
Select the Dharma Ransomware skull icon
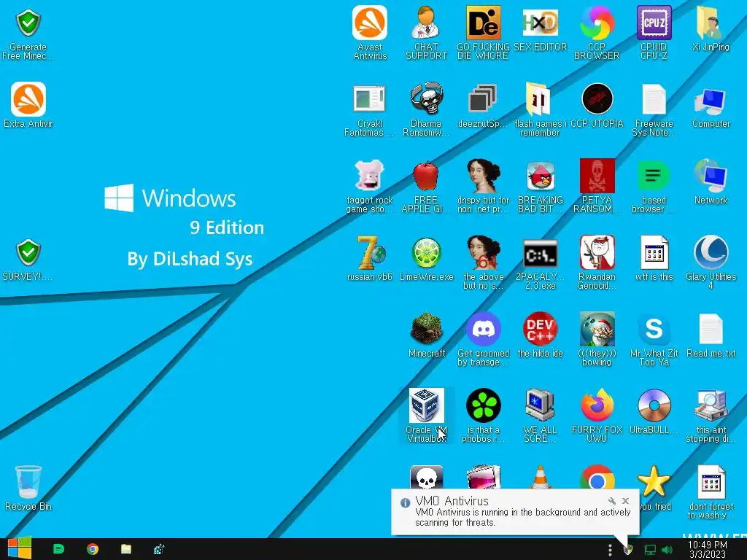click(x=426, y=109)
